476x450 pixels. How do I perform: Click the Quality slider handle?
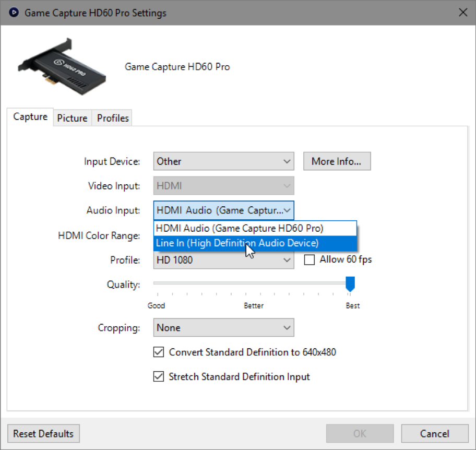click(x=350, y=285)
